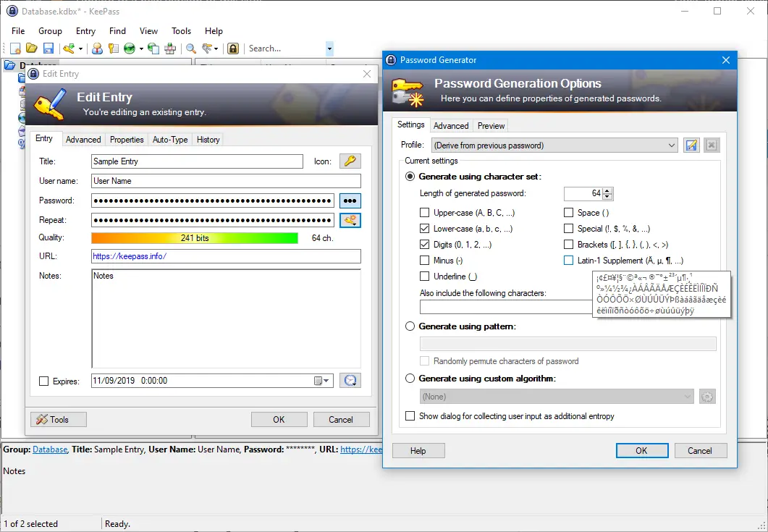Enable Upper-case characters checkbox
Image resolution: width=768 pixels, height=532 pixels.
point(425,213)
